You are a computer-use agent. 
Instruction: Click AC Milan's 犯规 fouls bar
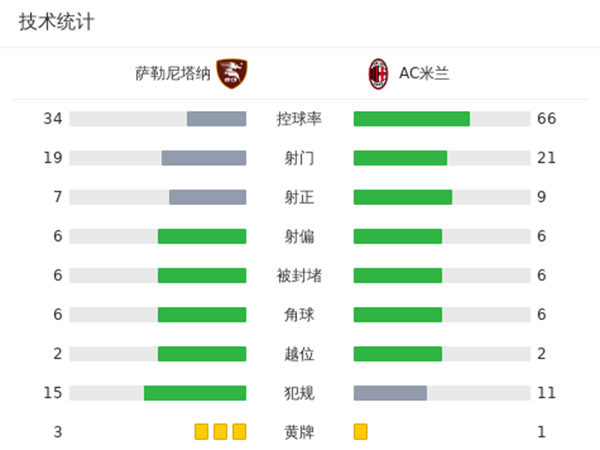(390, 392)
